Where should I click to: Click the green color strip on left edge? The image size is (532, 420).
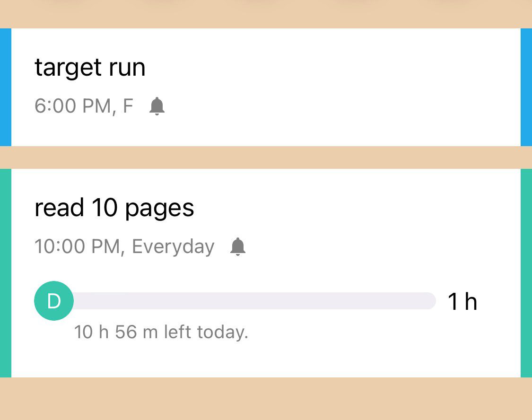pyautogui.click(x=5, y=273)
